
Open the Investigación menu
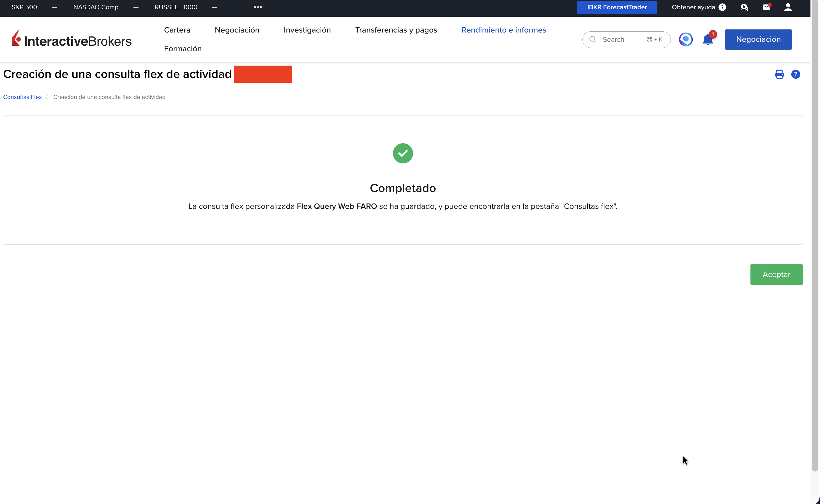coord(307,30)
